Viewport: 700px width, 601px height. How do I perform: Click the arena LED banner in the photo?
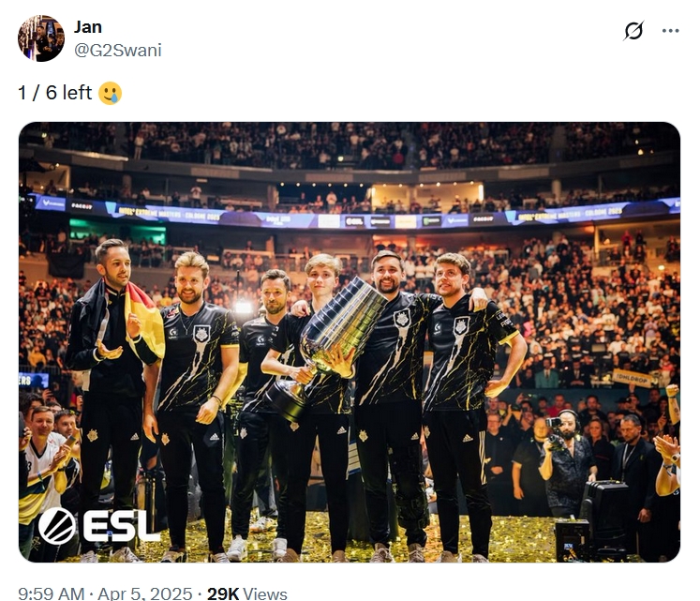click(352, 216)
